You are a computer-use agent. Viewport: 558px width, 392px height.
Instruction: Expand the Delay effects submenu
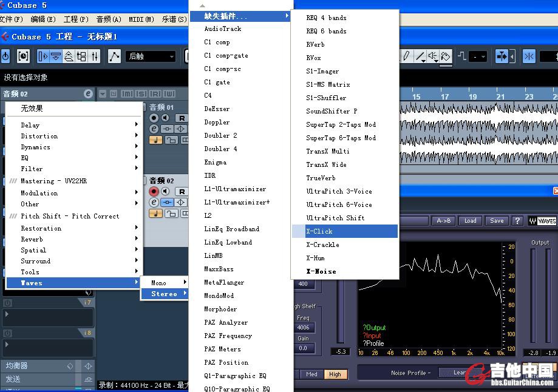(x=73, y=125)
